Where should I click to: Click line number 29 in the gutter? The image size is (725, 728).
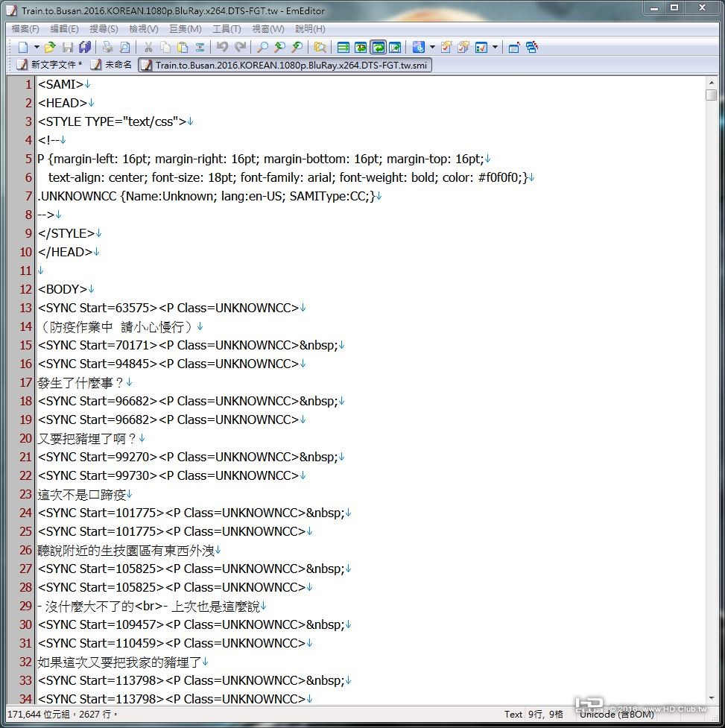point(25,606)
